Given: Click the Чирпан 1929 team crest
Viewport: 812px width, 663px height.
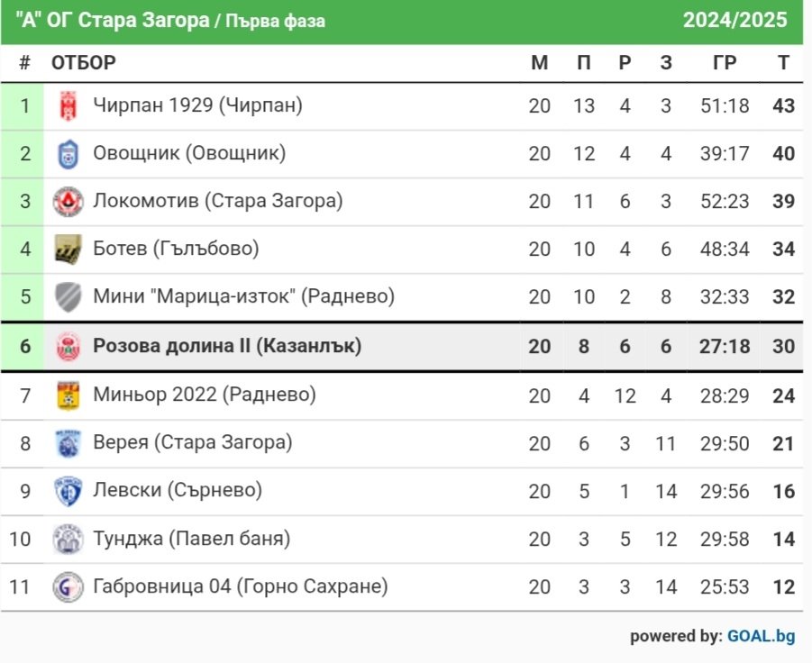Looking at the screenshot, I should tap(68, 106).
